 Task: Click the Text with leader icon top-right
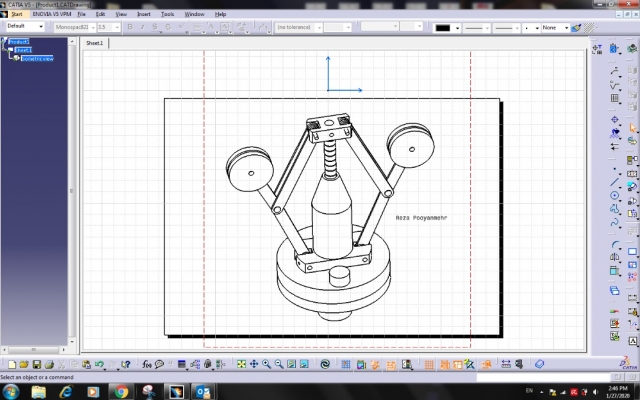point(597,49)
